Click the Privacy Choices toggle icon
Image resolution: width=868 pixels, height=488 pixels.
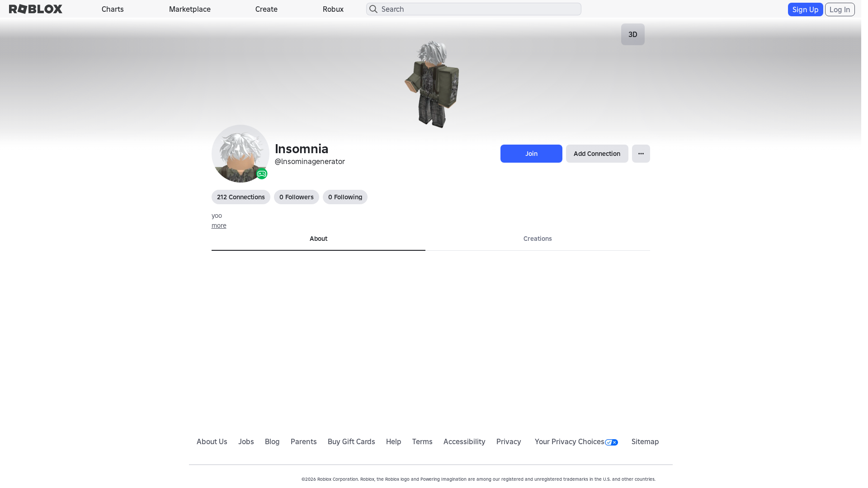(611, 442)
